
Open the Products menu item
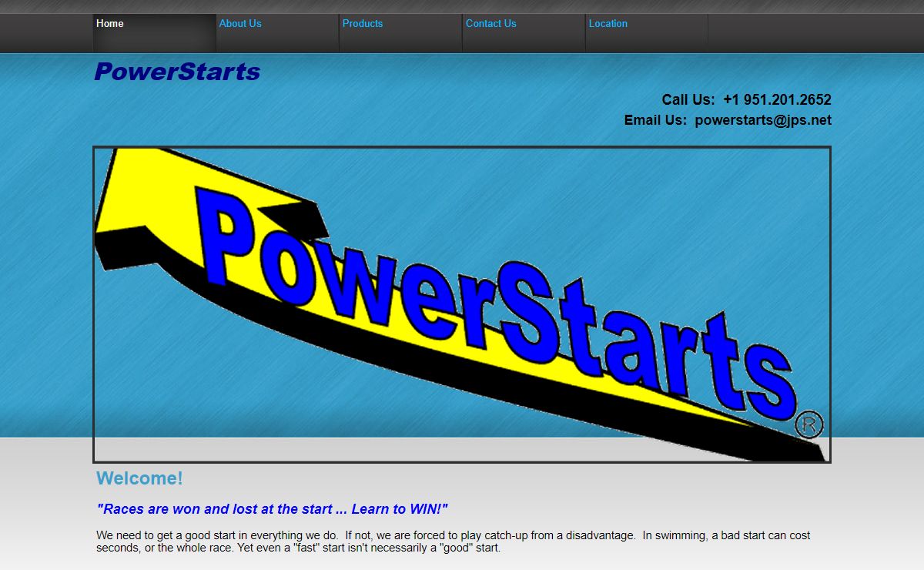point(400,33)
